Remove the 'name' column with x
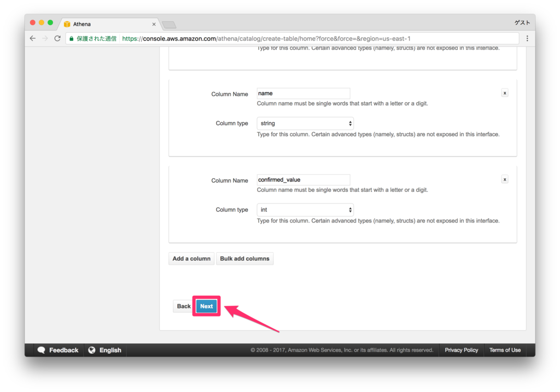 tap(505, 93)
